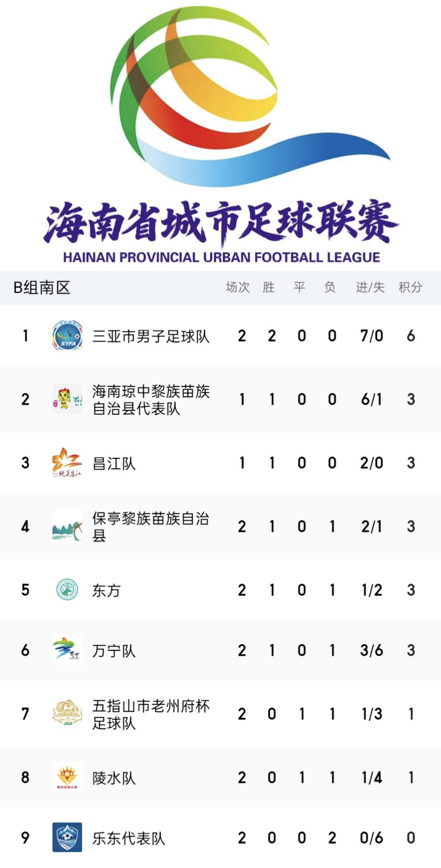This screenshot has height=868, width=441.
Task: Open team 昌江队 details
Action: tap(114, 463)
